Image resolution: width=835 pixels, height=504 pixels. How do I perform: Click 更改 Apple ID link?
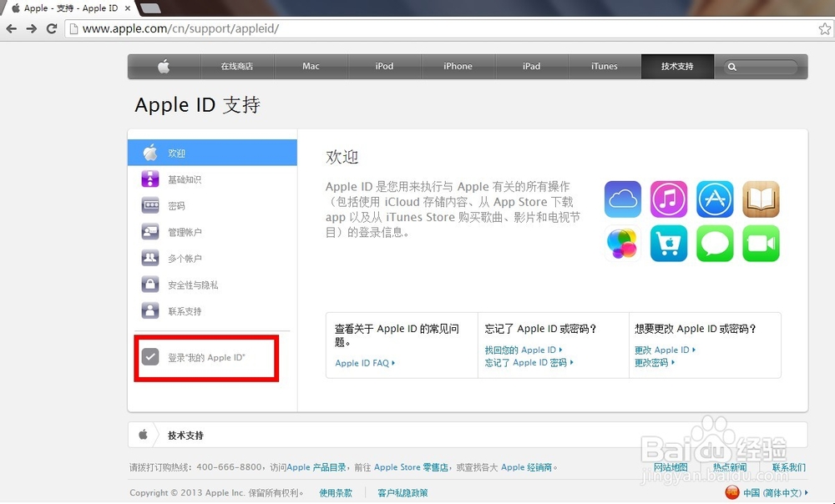coord(665,350)
